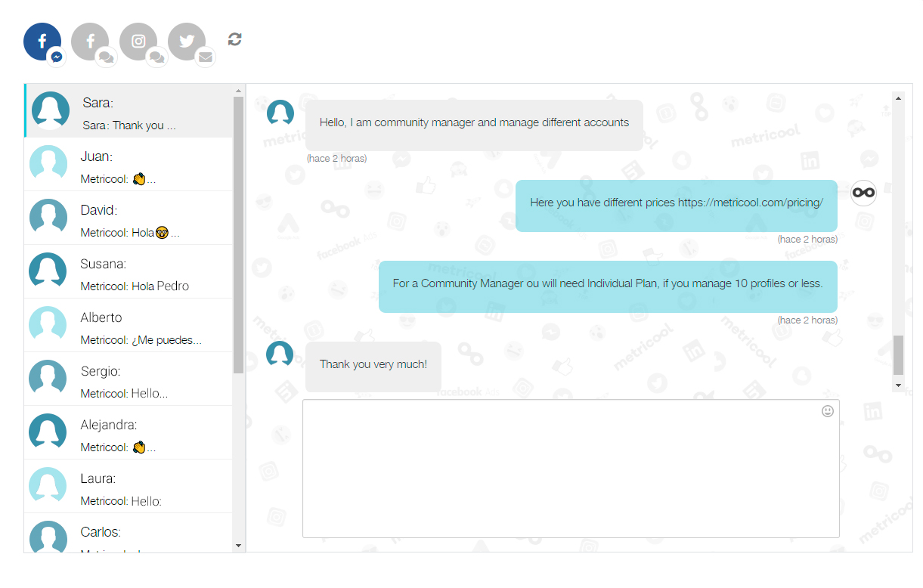Select the conversation named 'Susana:'
The width and height of the screenshot is (923, 588).
point(129,271)
